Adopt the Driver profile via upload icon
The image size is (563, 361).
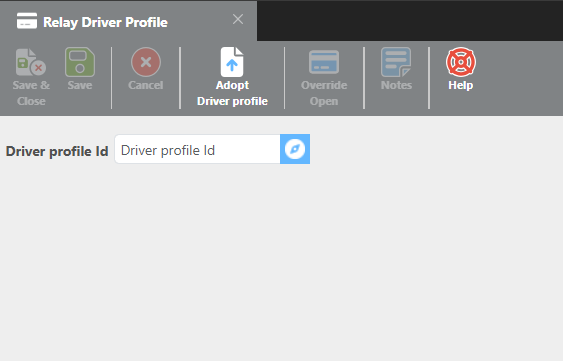(x=232, y=62)
